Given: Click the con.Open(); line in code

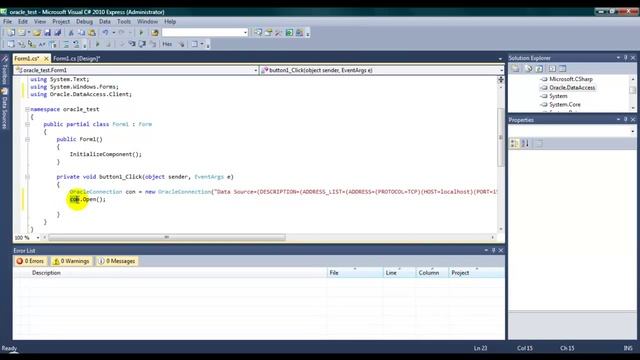Looking at the screenshot, I should [x=87, y=199].
